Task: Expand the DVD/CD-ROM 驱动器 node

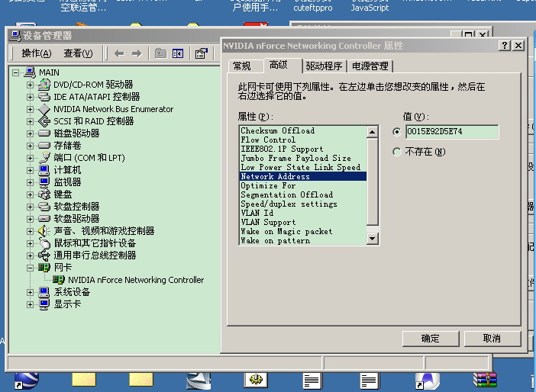Action: pos(30,85)
